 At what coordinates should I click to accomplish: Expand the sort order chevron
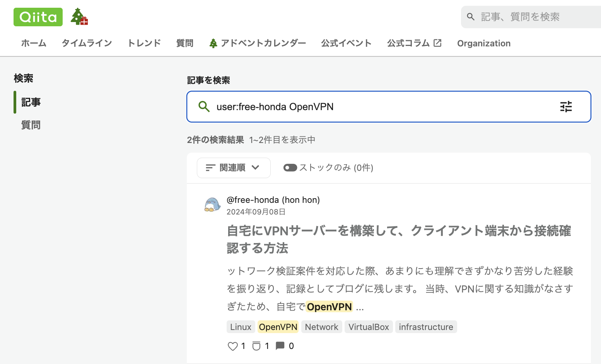255,168
